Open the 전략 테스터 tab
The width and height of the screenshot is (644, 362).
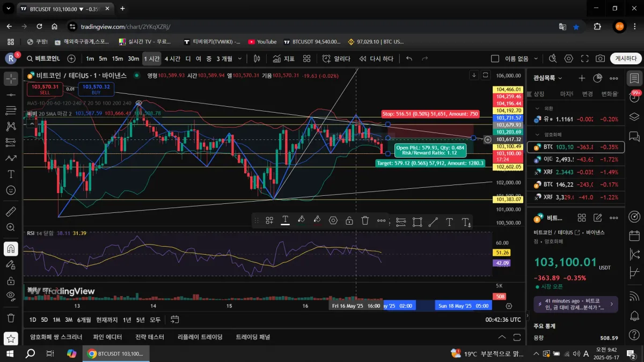pyautogui.click(x=150, y=337)
